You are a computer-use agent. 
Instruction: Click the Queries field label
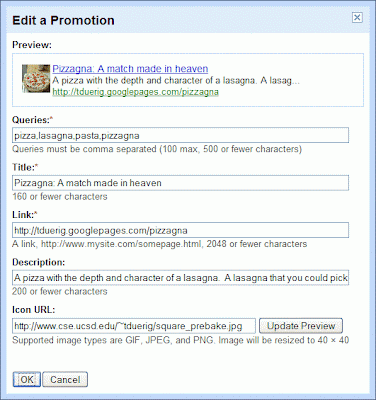click(31, 120)
